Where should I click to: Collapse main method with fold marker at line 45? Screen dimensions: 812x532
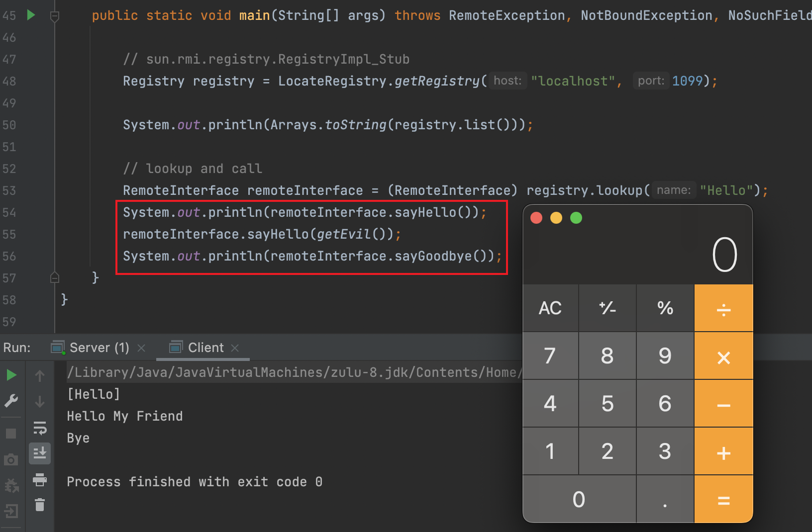coord(55,16)
